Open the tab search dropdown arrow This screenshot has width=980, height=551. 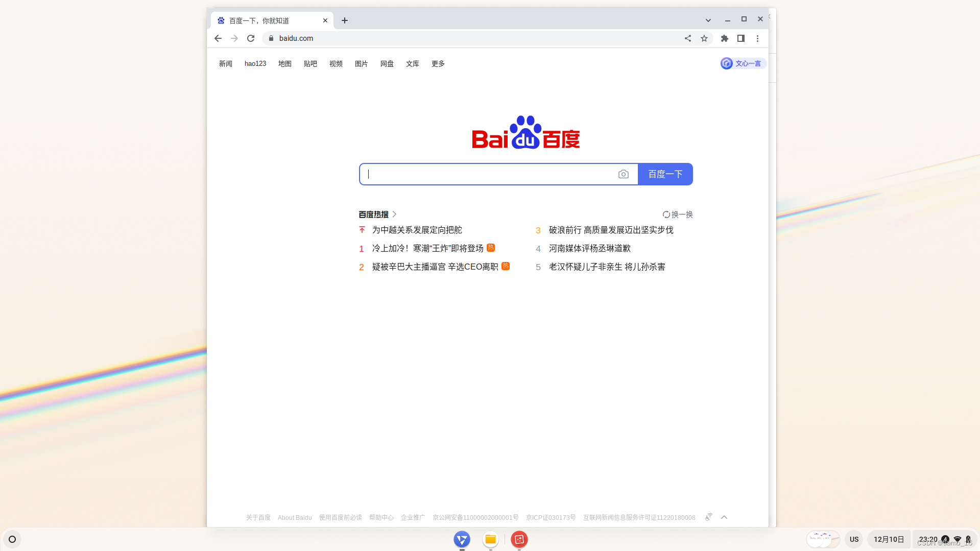pyautogui.click(x=708, y=20)
